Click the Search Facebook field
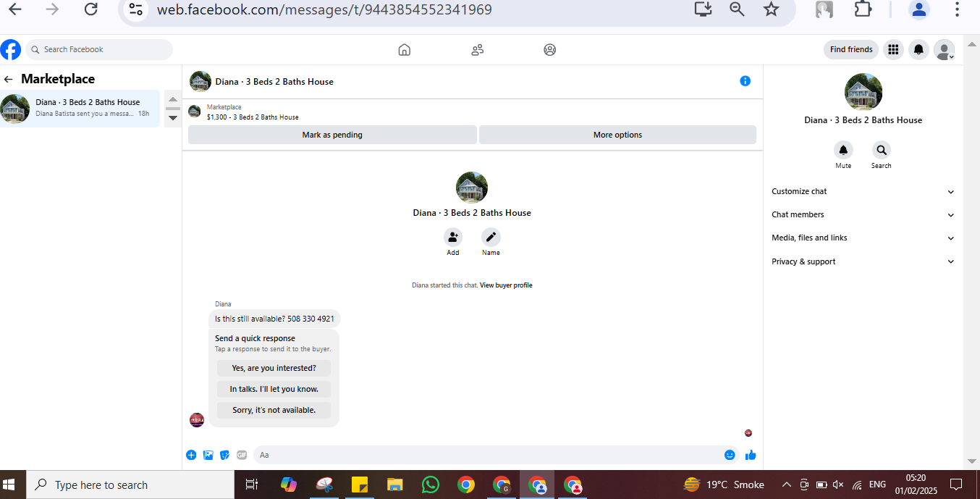This screenshot has width=980, height=499. 99,49
